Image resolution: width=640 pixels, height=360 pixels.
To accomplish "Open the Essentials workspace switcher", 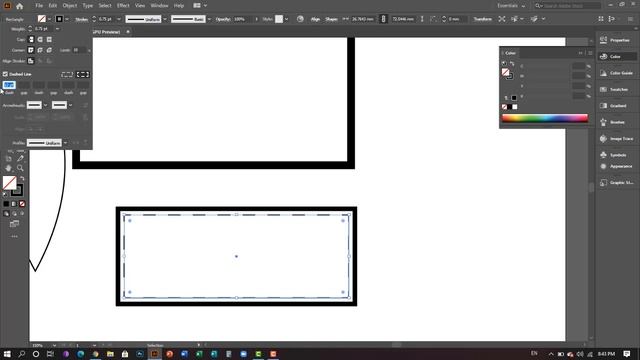I will [511, 6].
